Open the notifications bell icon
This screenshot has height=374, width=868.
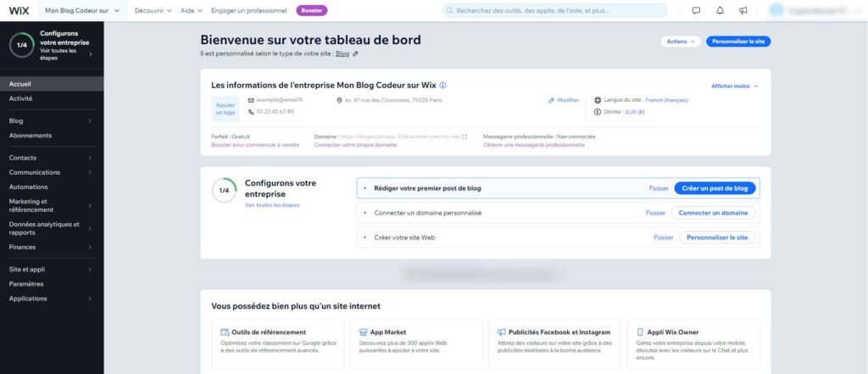[720, 11]
